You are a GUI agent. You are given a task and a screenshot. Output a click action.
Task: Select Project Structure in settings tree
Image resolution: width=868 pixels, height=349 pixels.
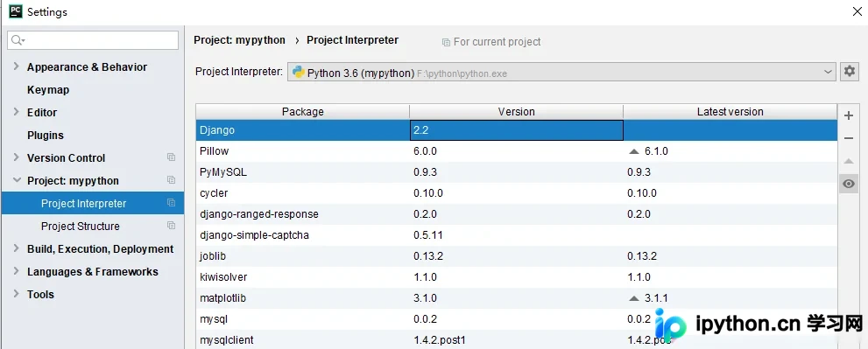point(81,227)
